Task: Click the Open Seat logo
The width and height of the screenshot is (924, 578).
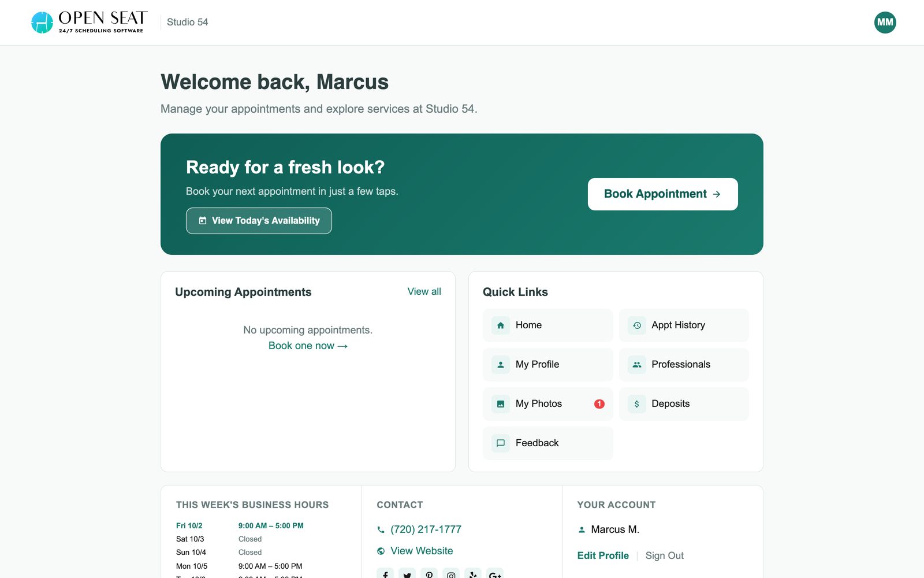Action: 89,22
